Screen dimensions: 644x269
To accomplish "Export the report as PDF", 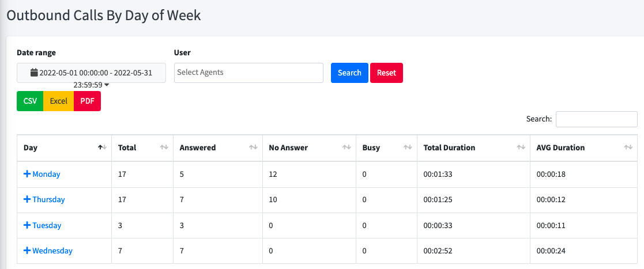I will tap(87, 101).
